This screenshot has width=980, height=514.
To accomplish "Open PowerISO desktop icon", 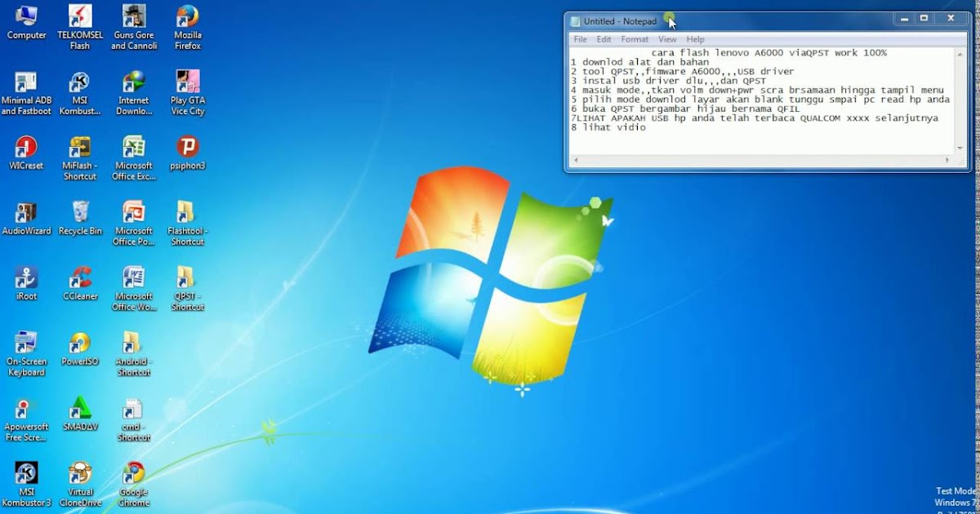I will (79, 348).
